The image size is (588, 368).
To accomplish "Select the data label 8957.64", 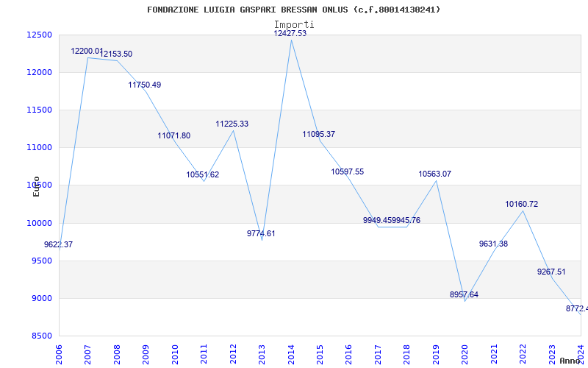I will pyautogui.click(x=465, y=295).
